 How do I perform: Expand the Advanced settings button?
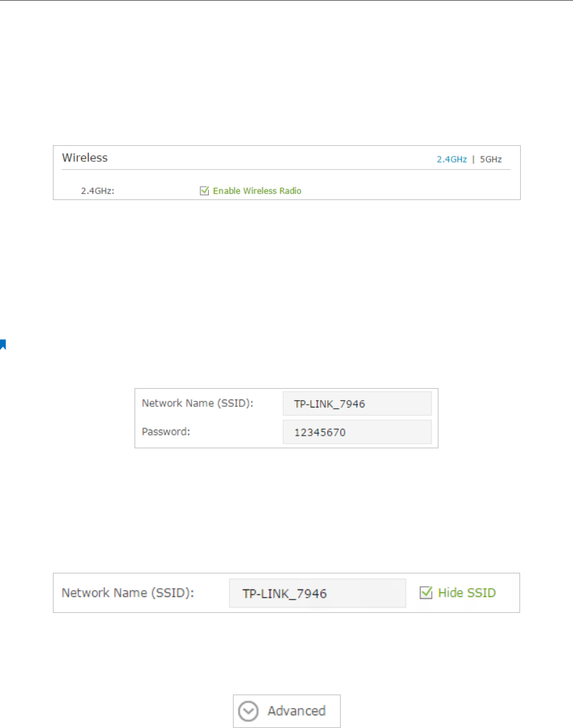pyautogui.click(x=286, y=711)
